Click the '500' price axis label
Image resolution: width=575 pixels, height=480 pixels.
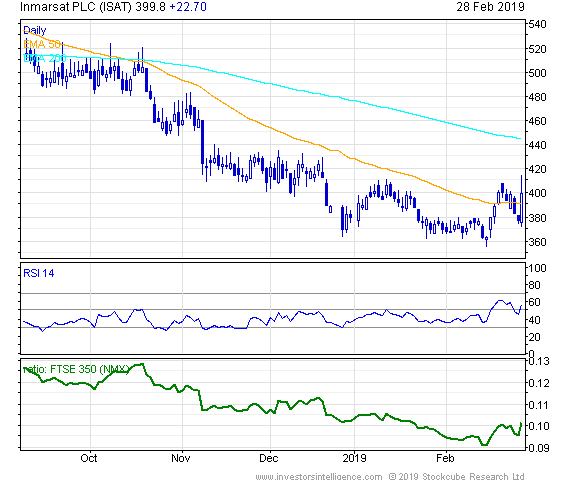[538, 73]
